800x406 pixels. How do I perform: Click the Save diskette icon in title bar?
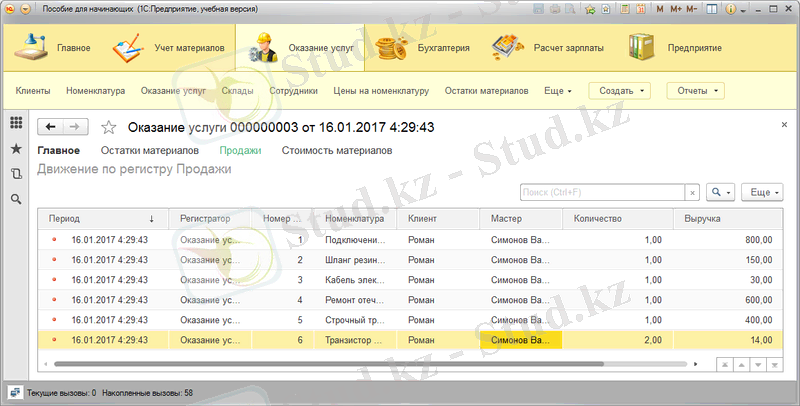(538, 9)
